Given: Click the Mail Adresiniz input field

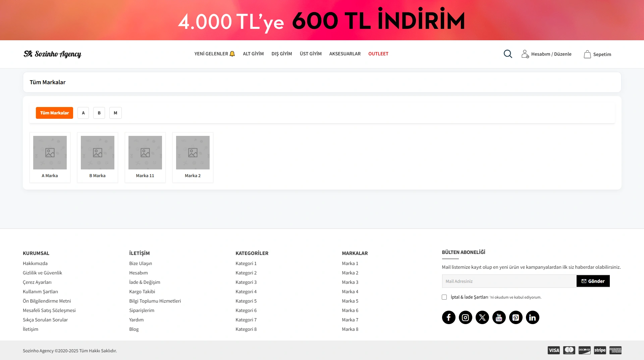Looking at the screenshot, I should tap(503, 281).
